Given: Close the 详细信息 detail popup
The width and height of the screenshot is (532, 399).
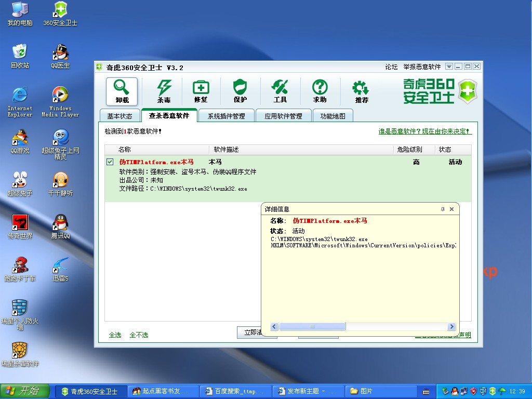Looking at the screenshot, I should pos(451,209).
